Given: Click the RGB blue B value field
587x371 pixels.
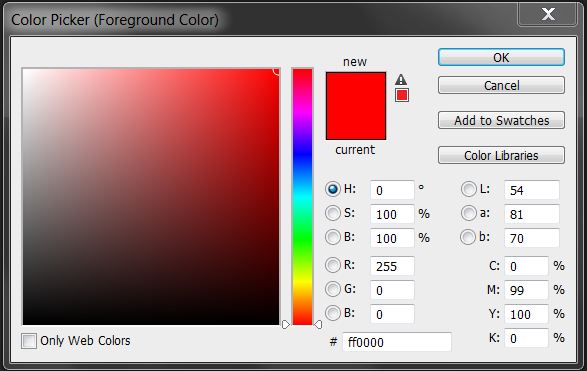Looking at the screenshot, I should pos(392,314).
